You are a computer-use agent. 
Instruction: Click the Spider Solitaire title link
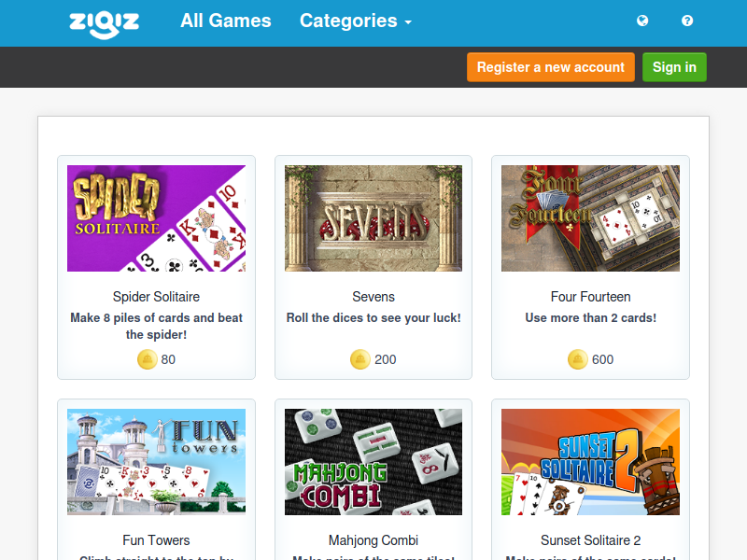point(156,297)
